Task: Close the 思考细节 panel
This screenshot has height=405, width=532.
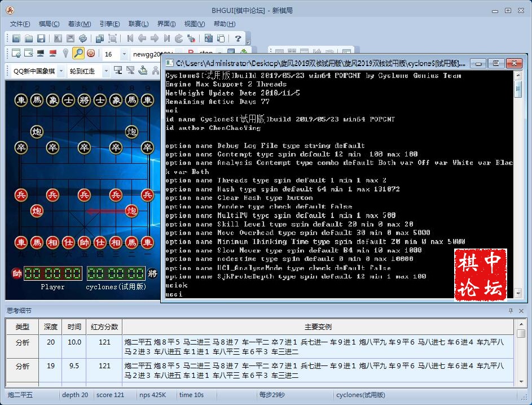Action: 521,311
